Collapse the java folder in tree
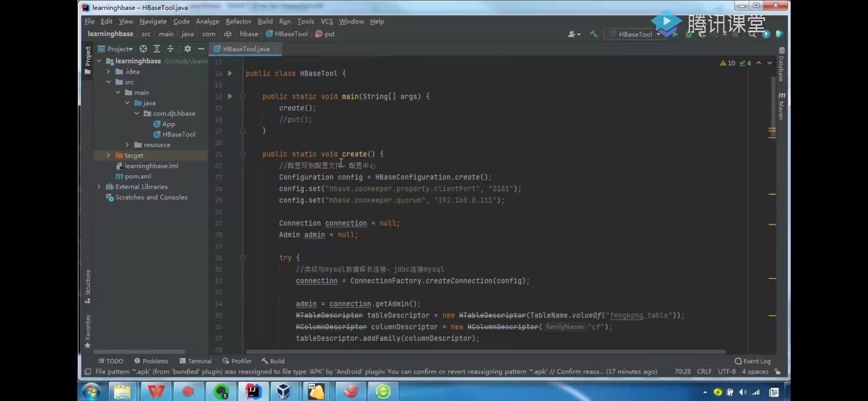Screen dimensions: 868x401 tap(127, 103)
